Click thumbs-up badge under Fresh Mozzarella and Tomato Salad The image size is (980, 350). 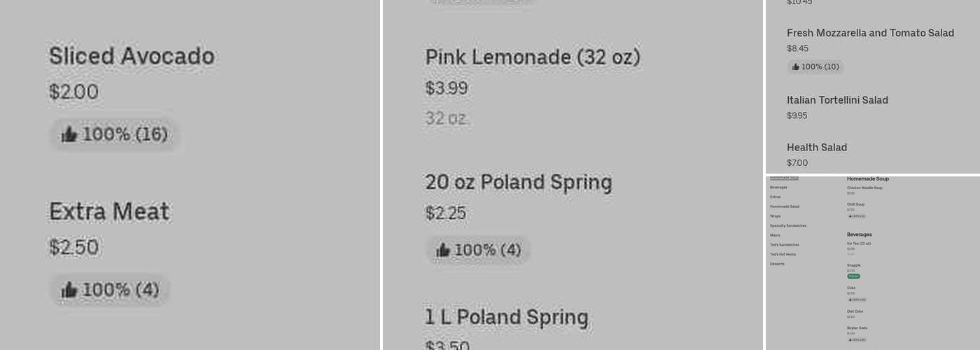click(815, 67)
